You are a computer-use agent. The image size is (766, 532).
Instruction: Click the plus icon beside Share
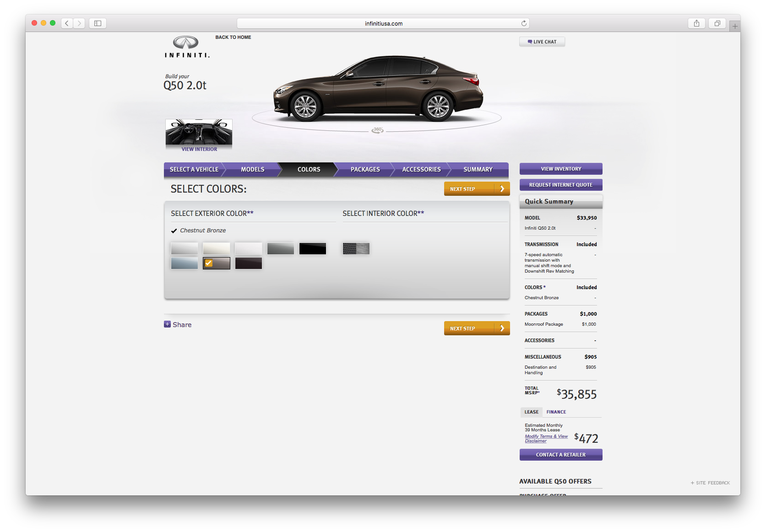(x=167, y=324)
